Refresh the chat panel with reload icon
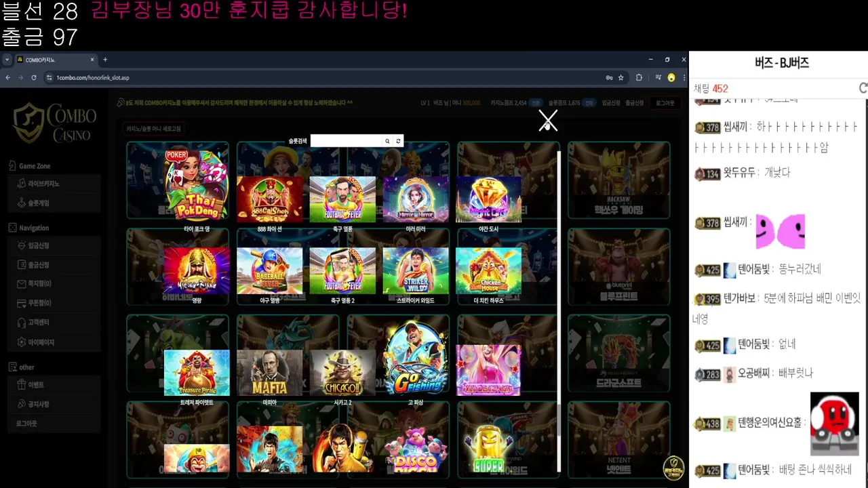Viewport: 868px width, 488px height. pos(863,88)
